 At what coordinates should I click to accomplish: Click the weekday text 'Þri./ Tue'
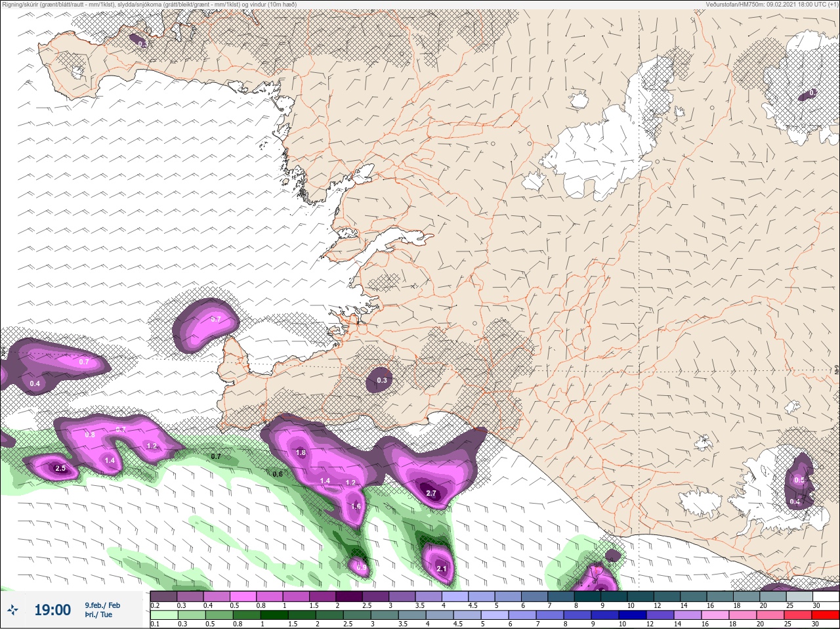pos(98,615)
